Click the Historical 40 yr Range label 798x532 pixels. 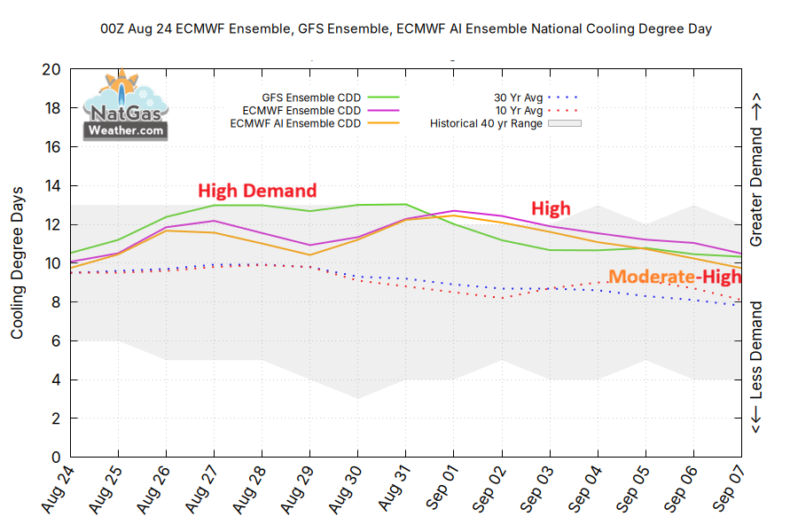click(486, 124)
